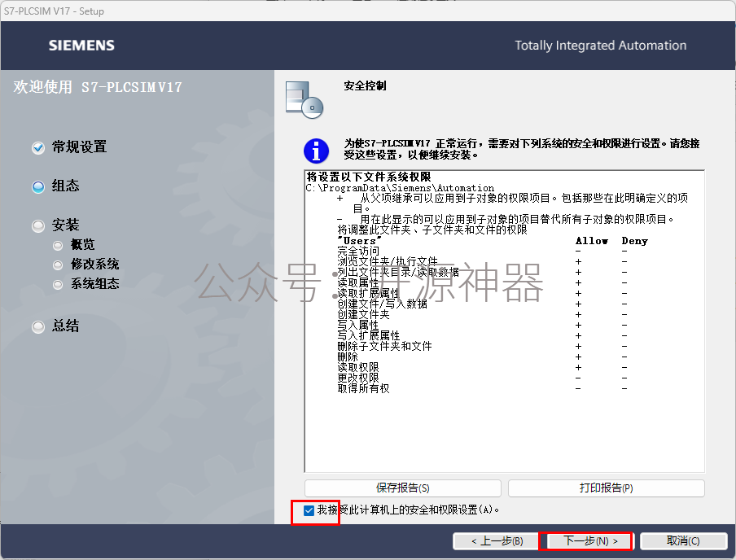Image resolution: width=736 pixels, height=560 pixels.
Task: Click the 修改系统 sub-step label
Action: 94,265
